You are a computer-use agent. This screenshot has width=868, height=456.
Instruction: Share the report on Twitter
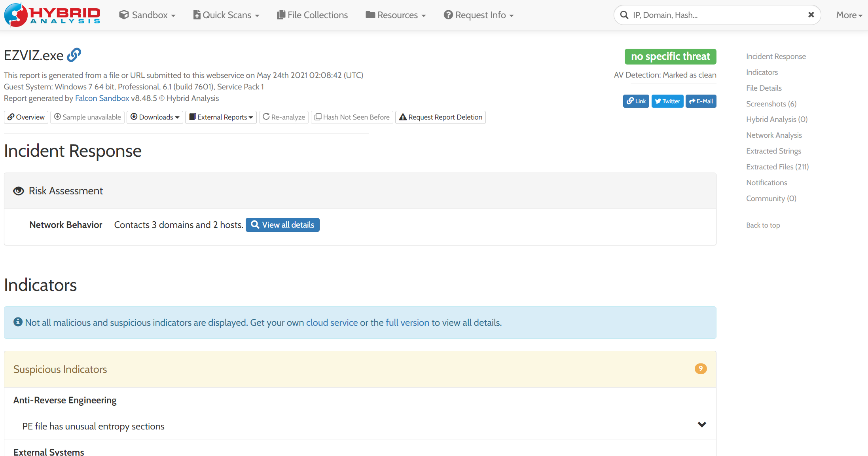[667, 101]
